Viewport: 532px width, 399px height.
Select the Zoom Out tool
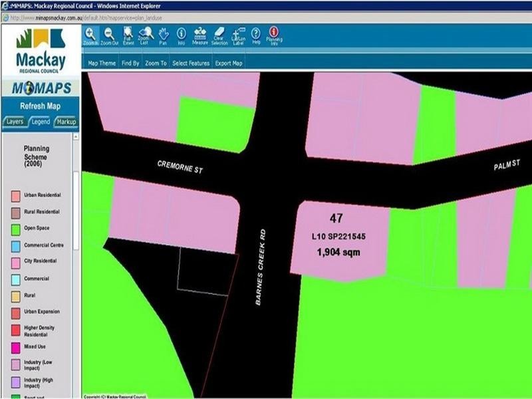(x=108, y=35)
